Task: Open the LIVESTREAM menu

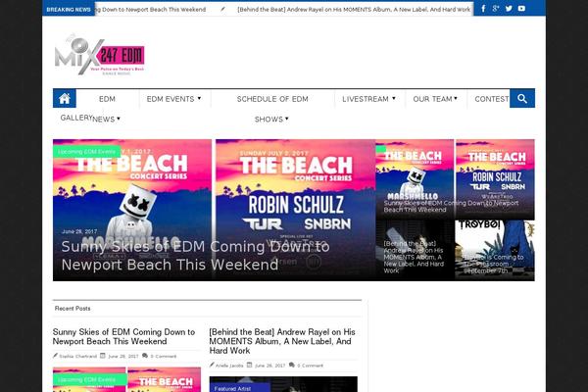Action: [x=368, y=99]
